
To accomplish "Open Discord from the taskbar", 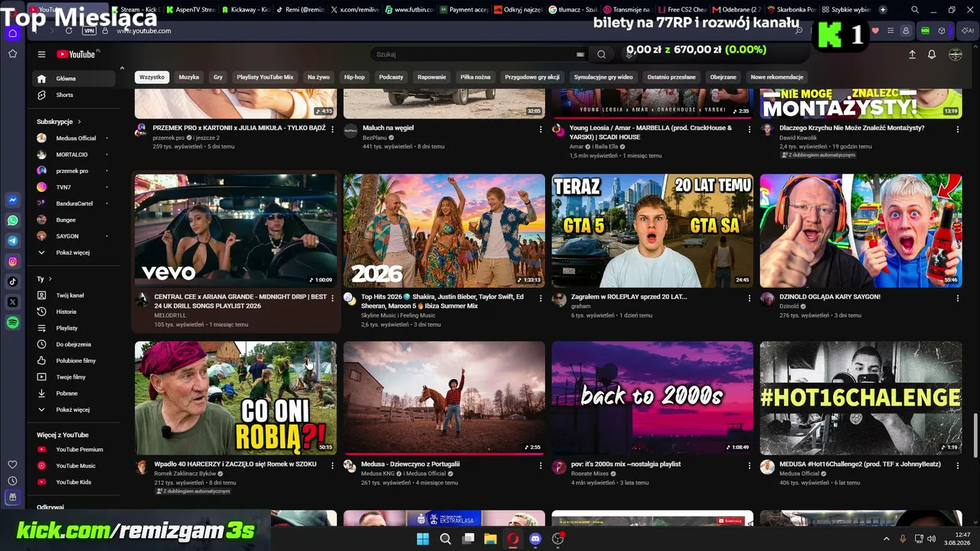I will click(x=535, y=539).
